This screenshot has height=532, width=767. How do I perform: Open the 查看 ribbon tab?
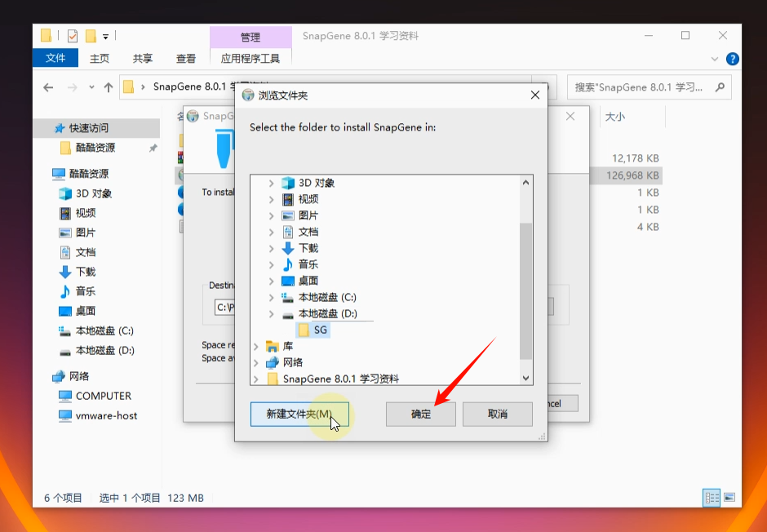(186, 59)
